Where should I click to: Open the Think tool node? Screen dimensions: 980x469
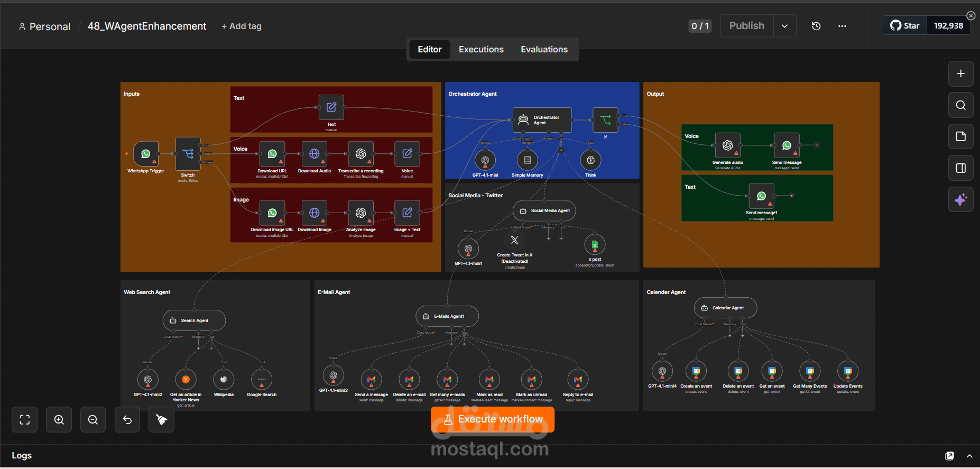tap(591, 160)
